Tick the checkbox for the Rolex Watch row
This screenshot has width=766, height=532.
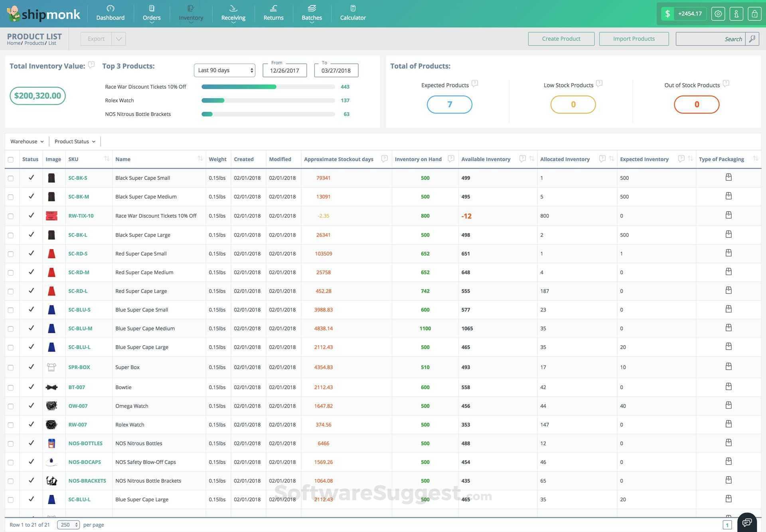pyautogui.click(x=11, y=425)
